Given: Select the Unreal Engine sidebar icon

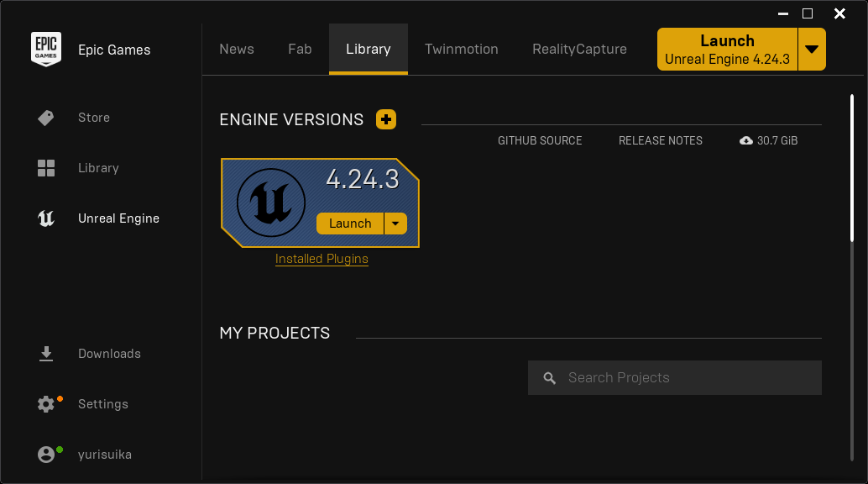Looking at the screenshot, I should (x=46, y=218).
